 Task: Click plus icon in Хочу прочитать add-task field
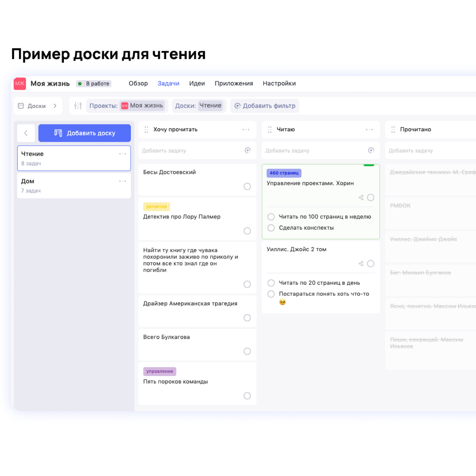[x=248, y=150]
